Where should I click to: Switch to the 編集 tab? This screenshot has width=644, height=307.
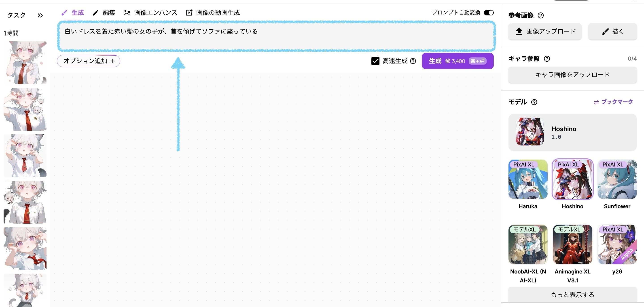click(109, 12)
